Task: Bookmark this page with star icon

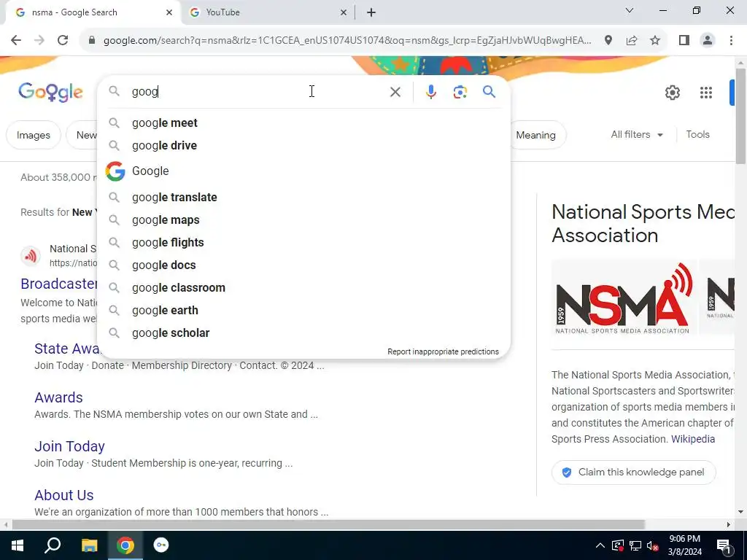Action: pos(655,41)
